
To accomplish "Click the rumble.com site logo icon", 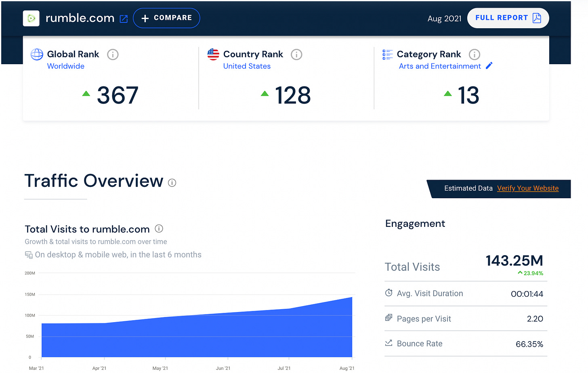I will 31,18.
